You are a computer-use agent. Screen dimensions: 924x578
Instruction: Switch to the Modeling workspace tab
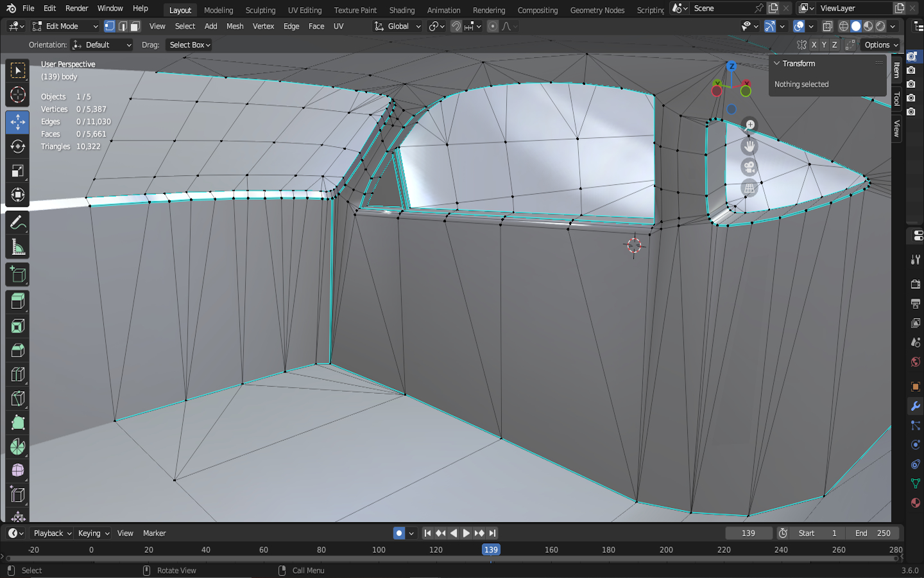pos(218,10)
